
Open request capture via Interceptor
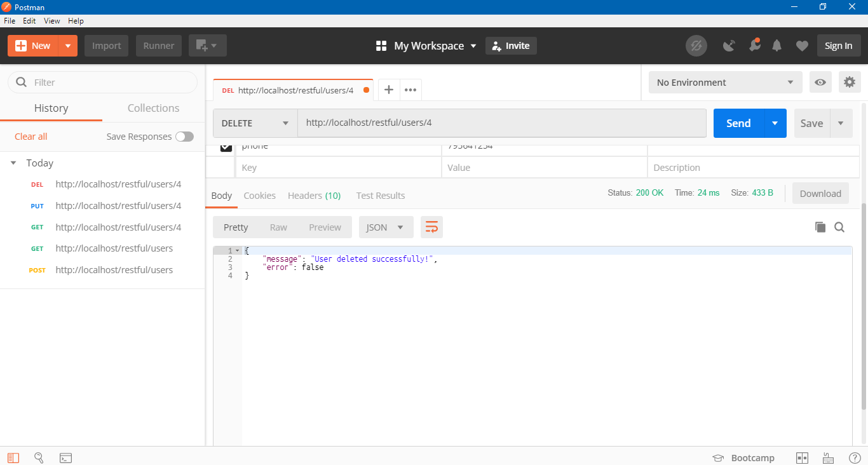(729, 45)
